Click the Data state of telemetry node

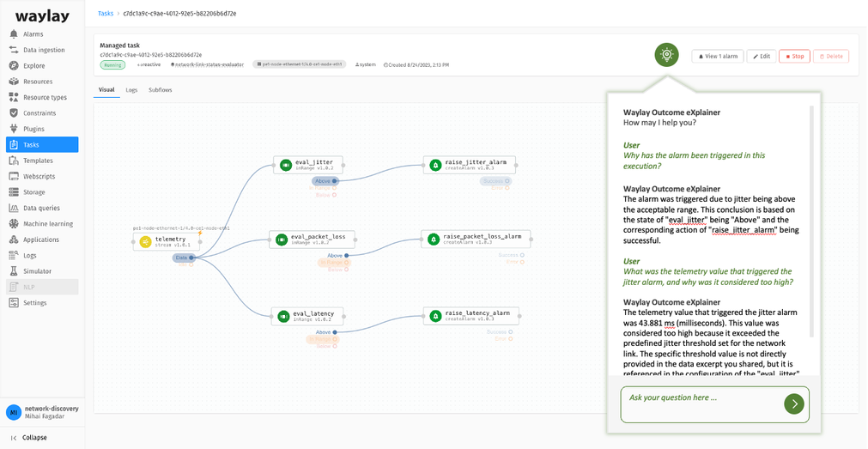(184, 258)
